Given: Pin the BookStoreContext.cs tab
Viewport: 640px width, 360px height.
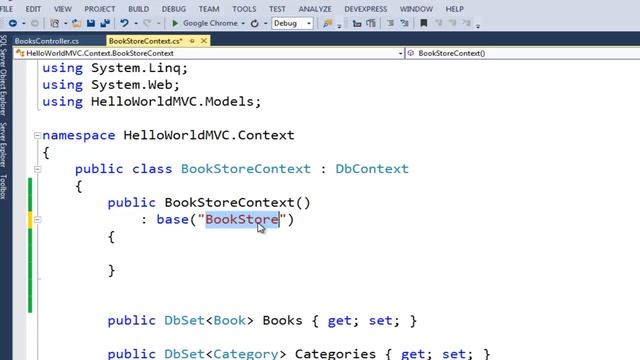Looking at the screenshot, I should pyautogui.click(x=192, y=41).
